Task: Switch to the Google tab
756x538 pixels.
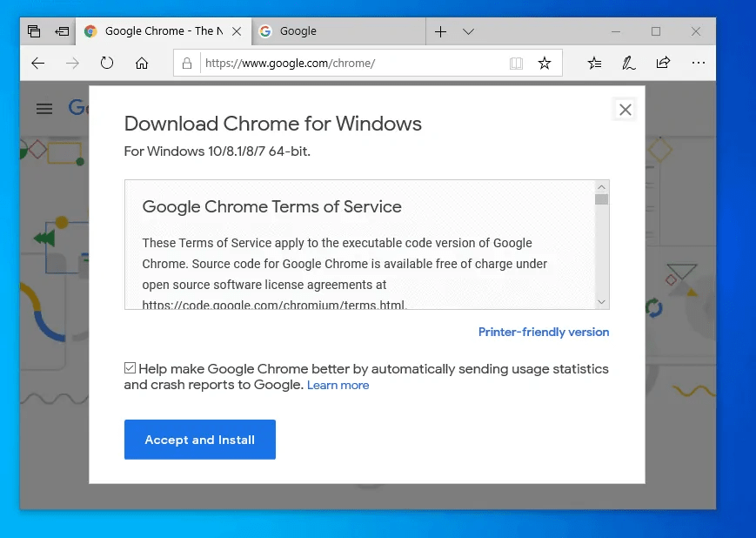Action: 338,31
